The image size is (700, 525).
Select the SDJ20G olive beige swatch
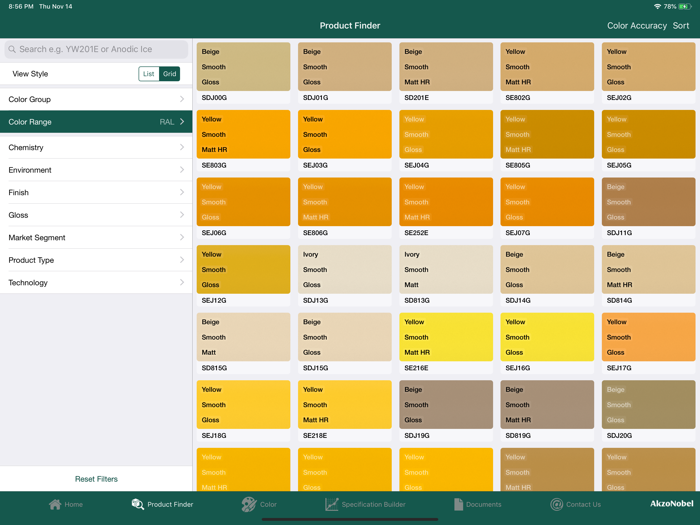point(649,404)
